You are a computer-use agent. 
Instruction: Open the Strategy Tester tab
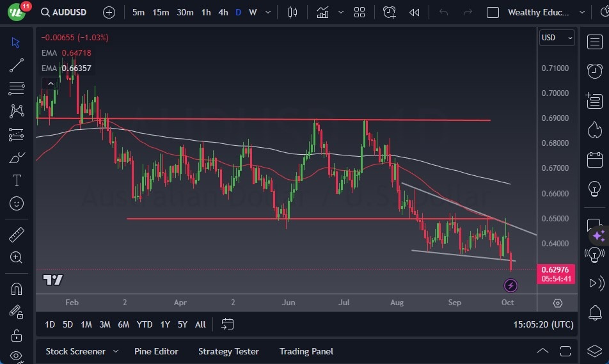click(228, 351)
